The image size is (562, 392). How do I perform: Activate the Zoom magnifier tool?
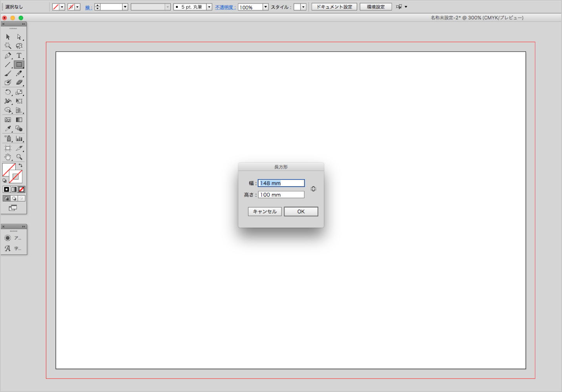pos(19,157)
